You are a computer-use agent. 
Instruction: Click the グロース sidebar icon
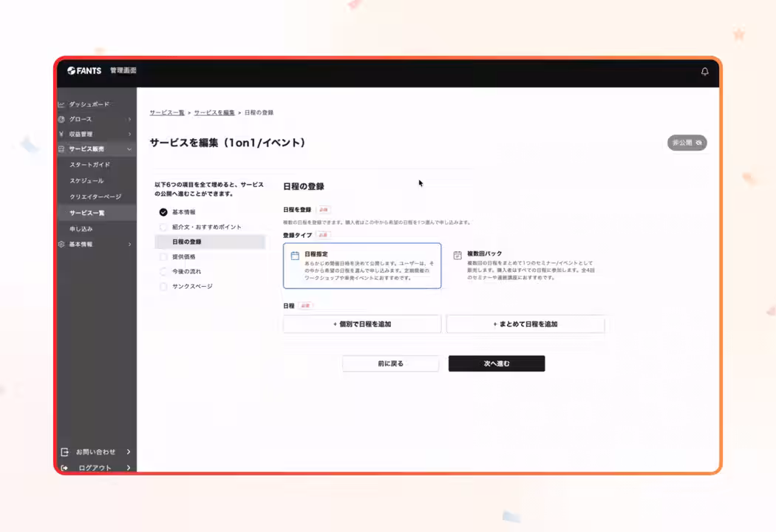point(61,119)
